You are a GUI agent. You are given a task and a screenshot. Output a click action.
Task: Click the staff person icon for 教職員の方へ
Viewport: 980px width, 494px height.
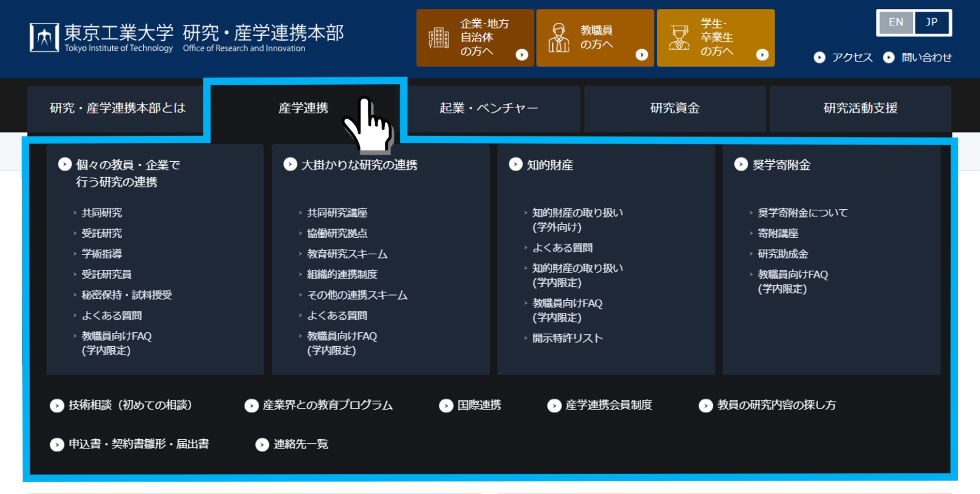(559, 38)
